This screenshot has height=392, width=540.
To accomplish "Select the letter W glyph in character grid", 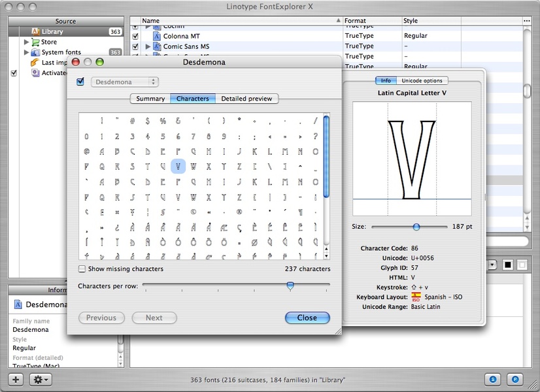I will point(193,166).
